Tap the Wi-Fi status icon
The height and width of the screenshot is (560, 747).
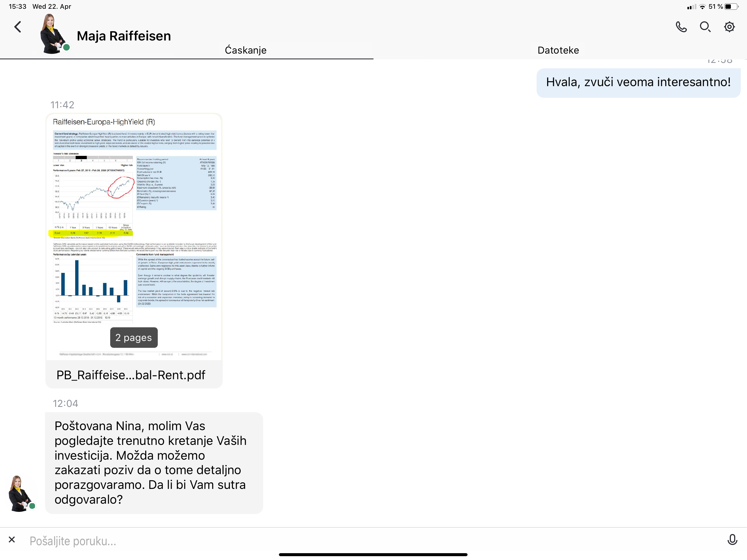coord(702,7)
